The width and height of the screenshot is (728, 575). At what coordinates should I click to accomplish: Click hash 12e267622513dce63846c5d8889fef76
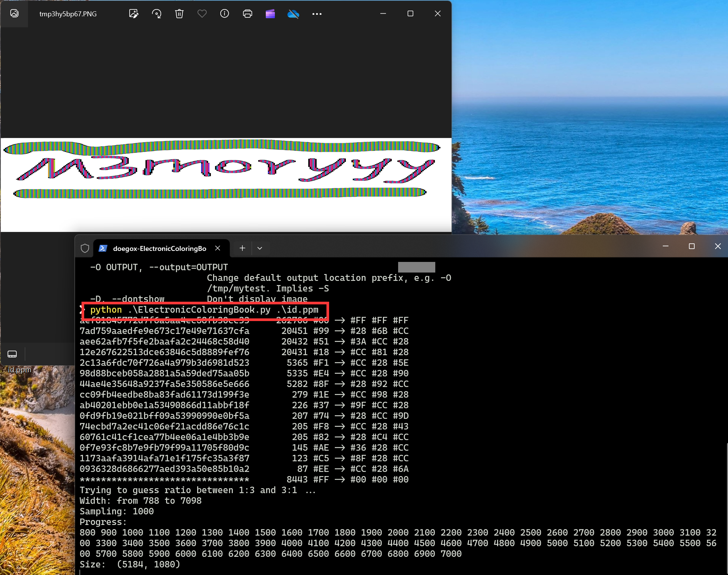(165, 352)
